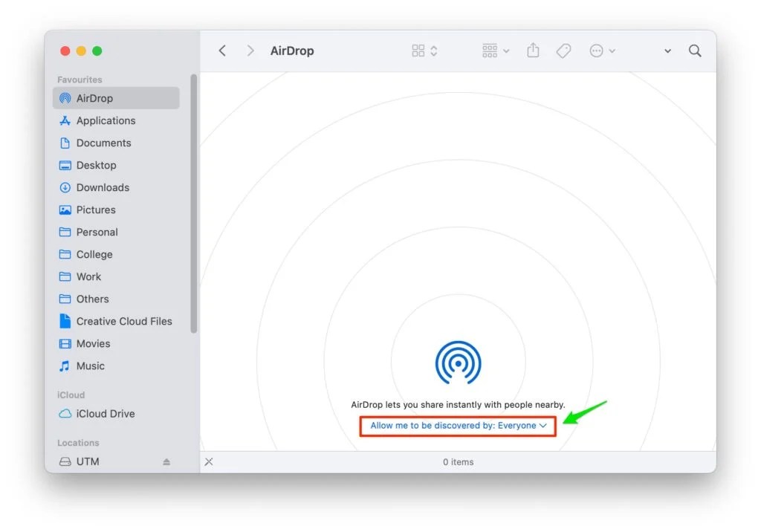Click the Search icon in the toolbar
Screen dimensions: 761x532
point(695,51)
